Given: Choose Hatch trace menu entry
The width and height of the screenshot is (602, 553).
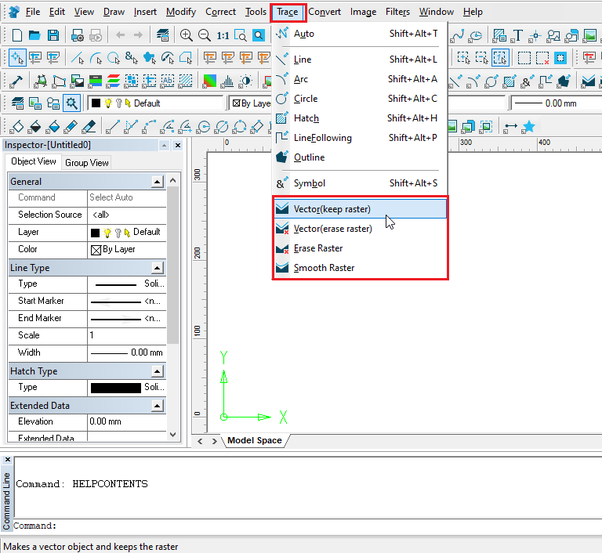Looking at the screenshot, I should [361, 118].
